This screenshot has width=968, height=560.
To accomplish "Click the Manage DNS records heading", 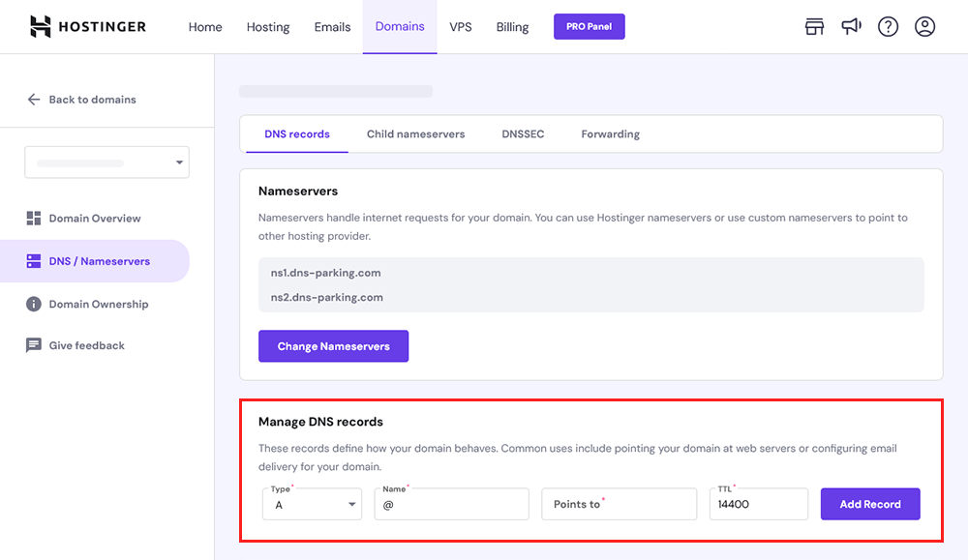I will pyautogui.click(x=321, y=422).
